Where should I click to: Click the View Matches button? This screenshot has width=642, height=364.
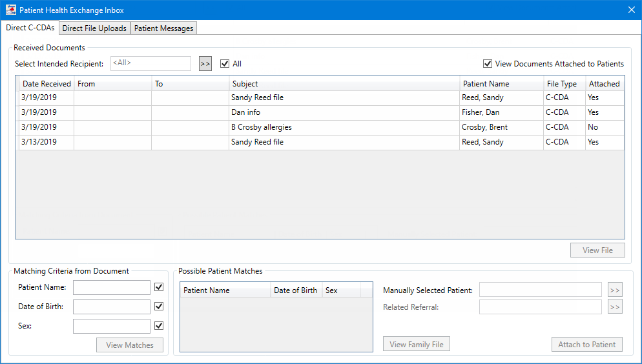click(x=130, y=345)
